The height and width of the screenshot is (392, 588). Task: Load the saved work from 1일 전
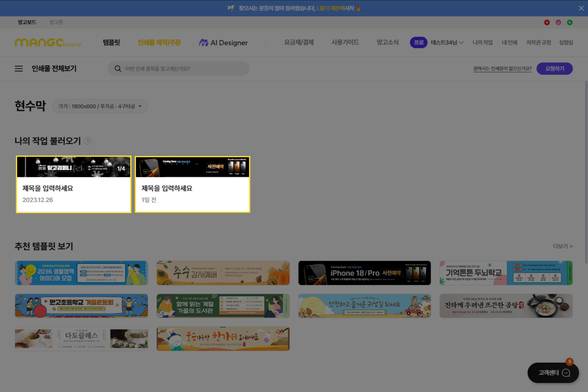pyautogui.click(x=192, y=184)
